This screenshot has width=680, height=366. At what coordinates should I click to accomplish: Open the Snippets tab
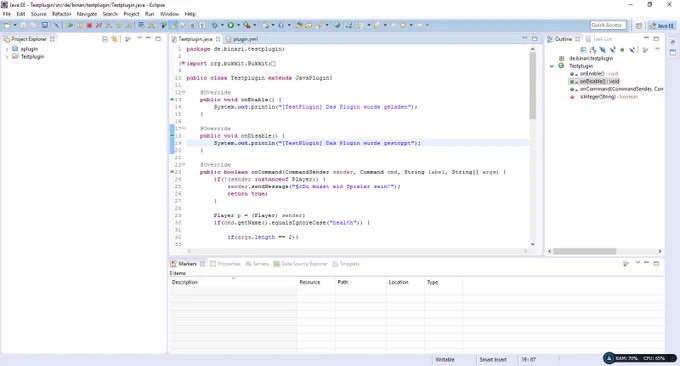[346, 264]
